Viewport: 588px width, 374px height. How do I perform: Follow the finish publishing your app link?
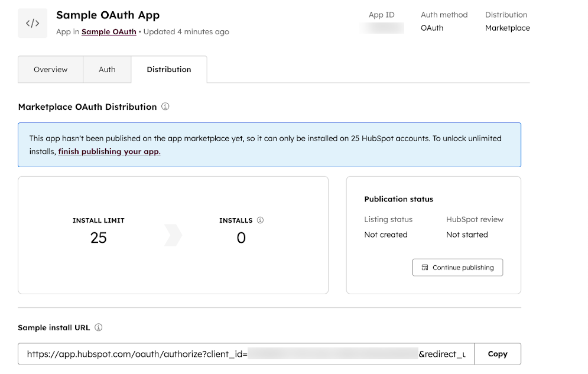pyautogui.click(x=109, y=151)
